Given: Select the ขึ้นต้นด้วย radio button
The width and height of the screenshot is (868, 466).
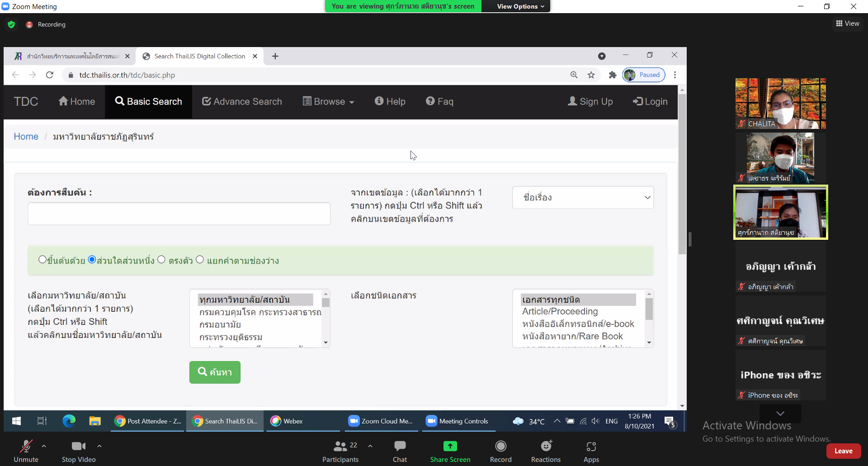Looking at the screenshot, I should point(42,260).
